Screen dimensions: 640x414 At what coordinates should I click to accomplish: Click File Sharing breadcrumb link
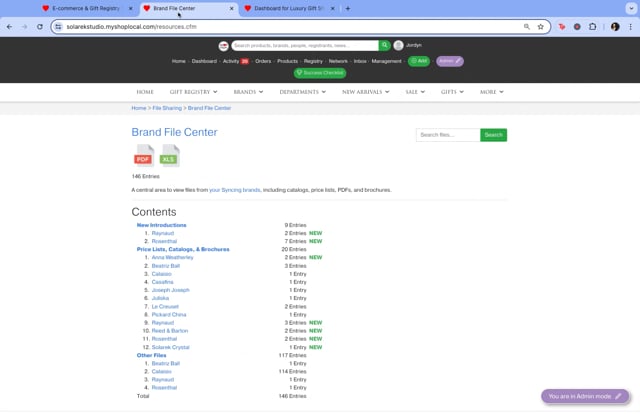pyautogui.click(x=167, y=108)
